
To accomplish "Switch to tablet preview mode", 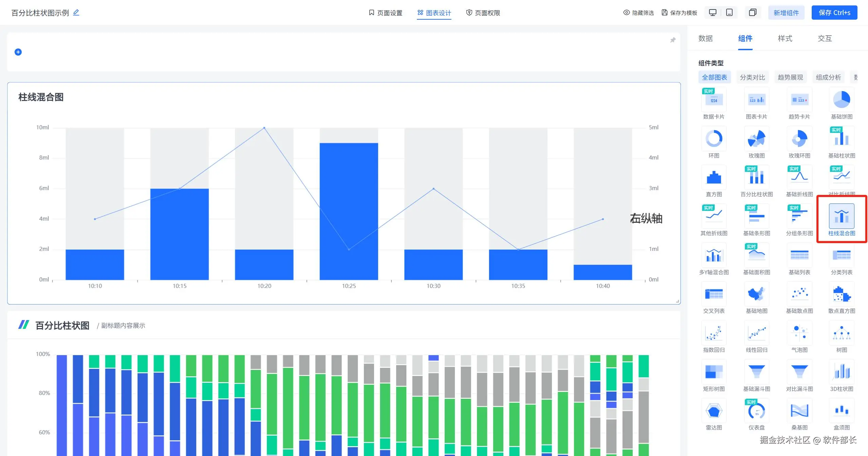I will click(729, 13).
